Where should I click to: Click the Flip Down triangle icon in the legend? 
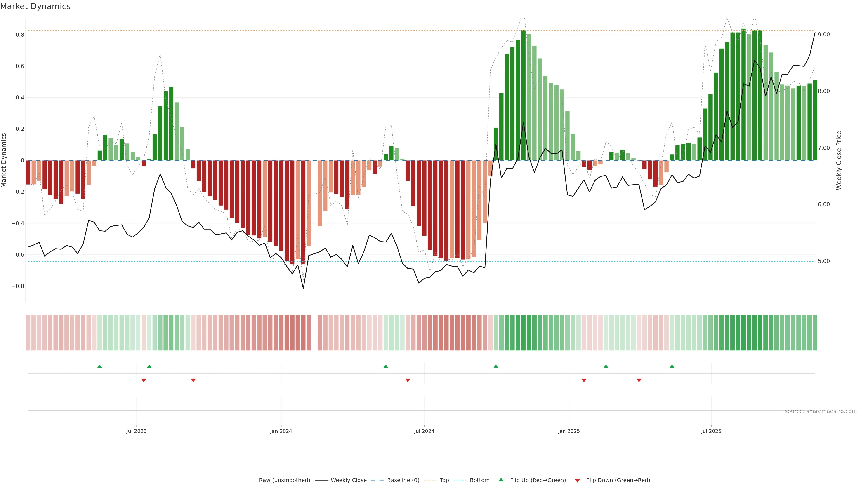(x=577, y=481)
